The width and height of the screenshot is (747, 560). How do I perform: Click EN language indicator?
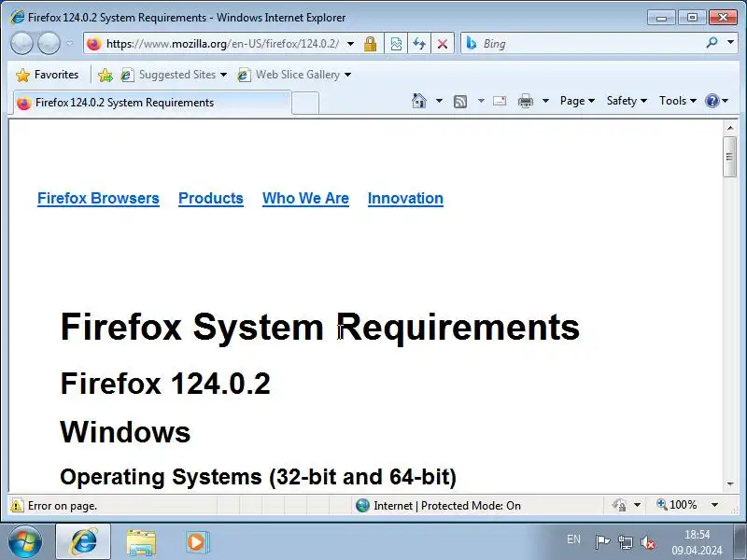[x=573, y=539]
